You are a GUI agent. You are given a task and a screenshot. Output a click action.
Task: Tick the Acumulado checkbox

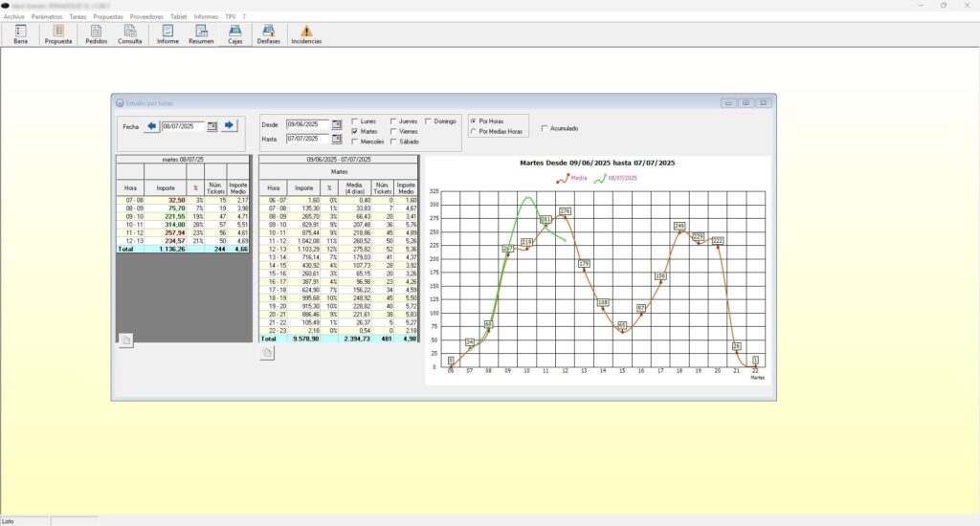coord(545,128)
